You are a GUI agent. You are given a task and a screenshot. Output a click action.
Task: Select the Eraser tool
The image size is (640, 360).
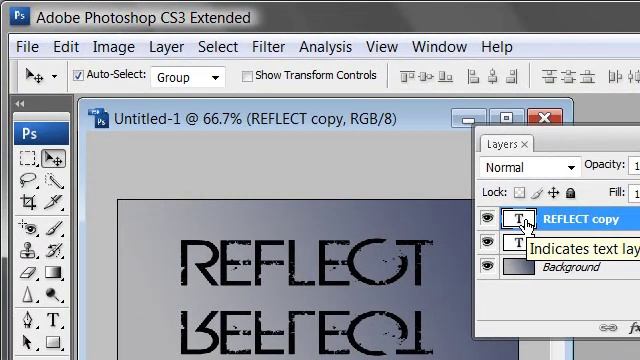(28, 272)
